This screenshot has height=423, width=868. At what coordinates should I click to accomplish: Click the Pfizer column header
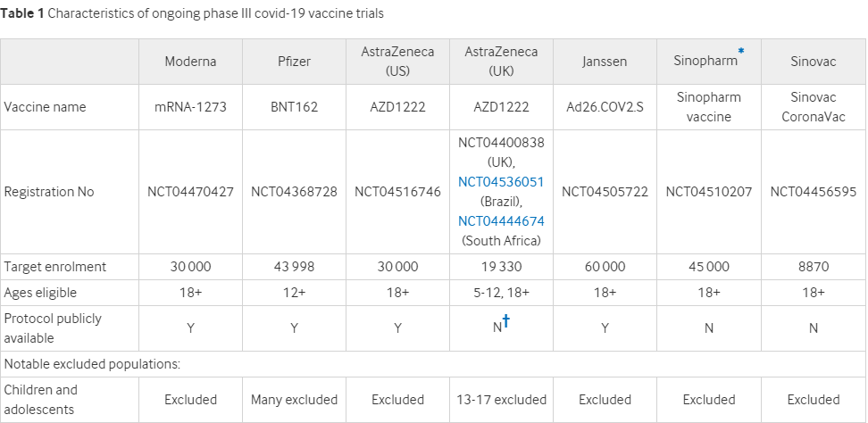(x=294, y=62)
